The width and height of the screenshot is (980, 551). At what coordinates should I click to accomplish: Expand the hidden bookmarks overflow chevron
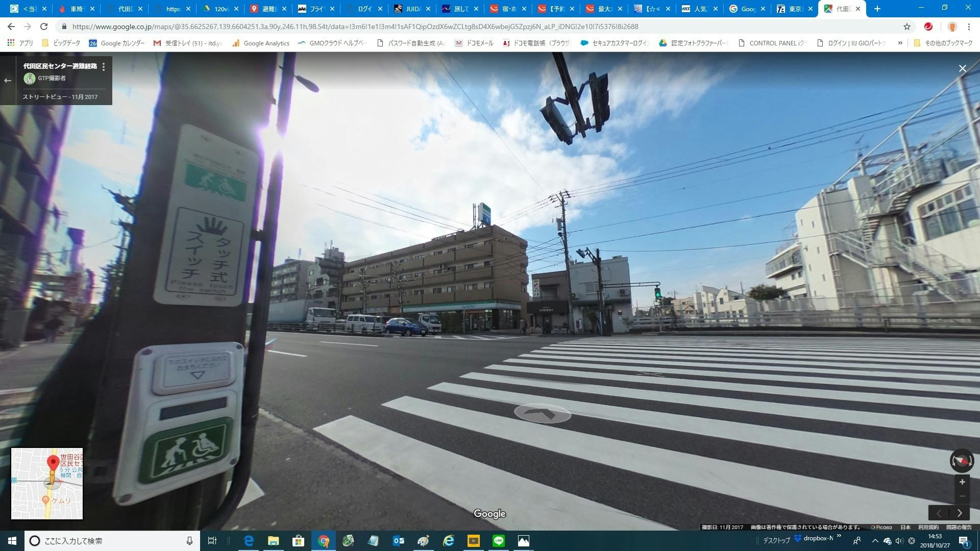900,43
